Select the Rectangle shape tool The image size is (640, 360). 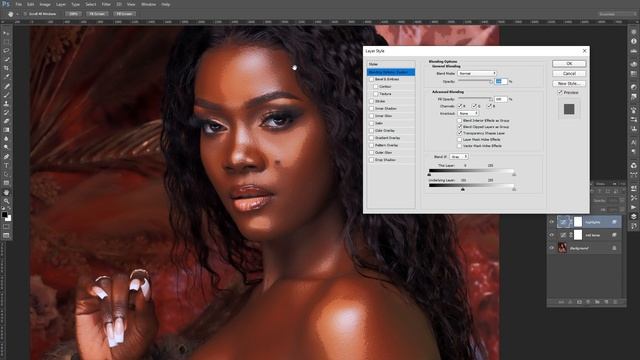click(x=6, y=183)
